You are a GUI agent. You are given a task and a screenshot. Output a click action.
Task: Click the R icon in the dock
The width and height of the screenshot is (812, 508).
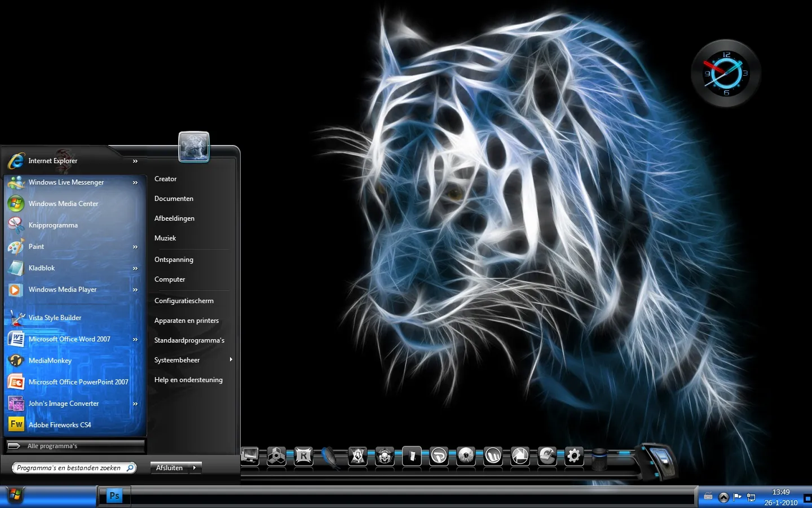303,456
